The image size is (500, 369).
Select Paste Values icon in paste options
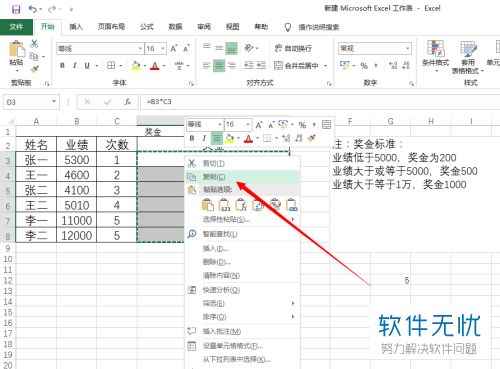(224, 205)
